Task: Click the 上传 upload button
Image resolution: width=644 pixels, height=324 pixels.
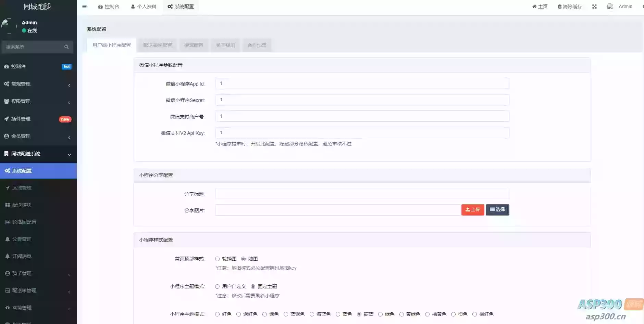Action: pos(473,210)
